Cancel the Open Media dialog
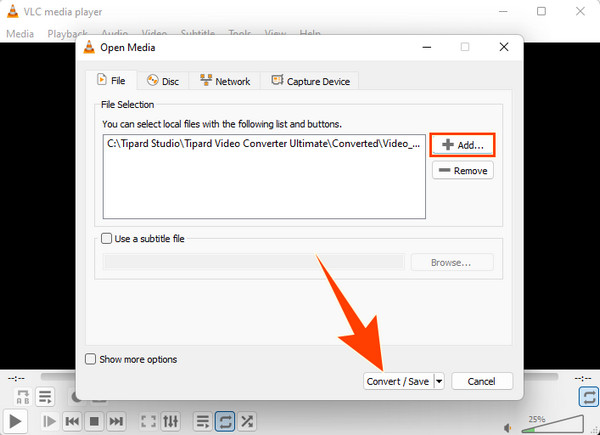This screenshot has height=435, width=600. tap(482, 381)
